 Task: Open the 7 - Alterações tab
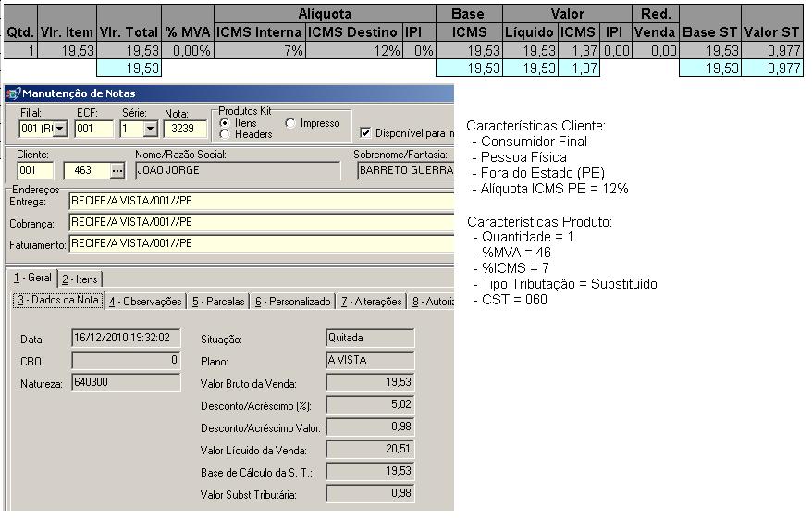372,302
